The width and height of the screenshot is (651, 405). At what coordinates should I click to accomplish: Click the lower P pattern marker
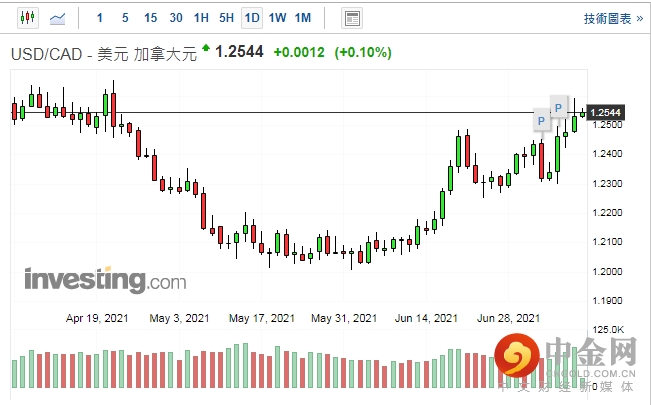click(541, 121)
